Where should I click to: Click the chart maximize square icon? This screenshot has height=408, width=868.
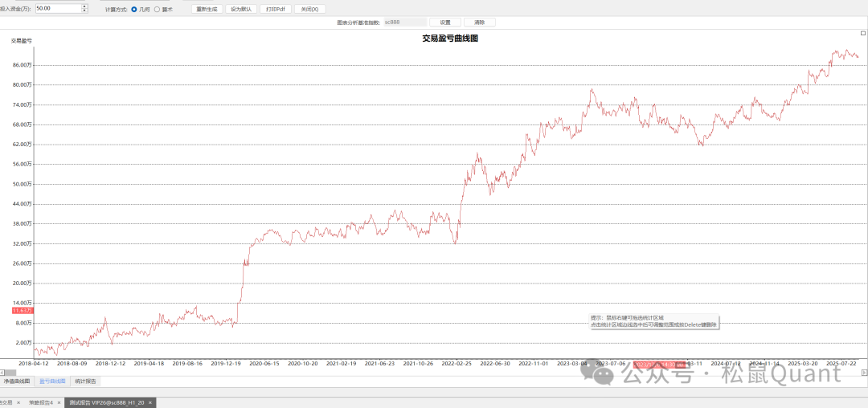[x=863, y=33]
